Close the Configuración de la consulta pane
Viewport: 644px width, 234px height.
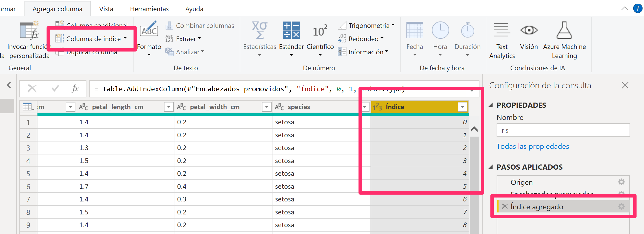point(625,85)
